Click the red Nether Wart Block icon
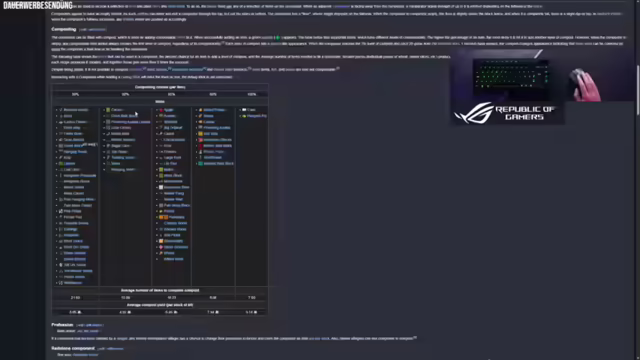 click(200, 145)
